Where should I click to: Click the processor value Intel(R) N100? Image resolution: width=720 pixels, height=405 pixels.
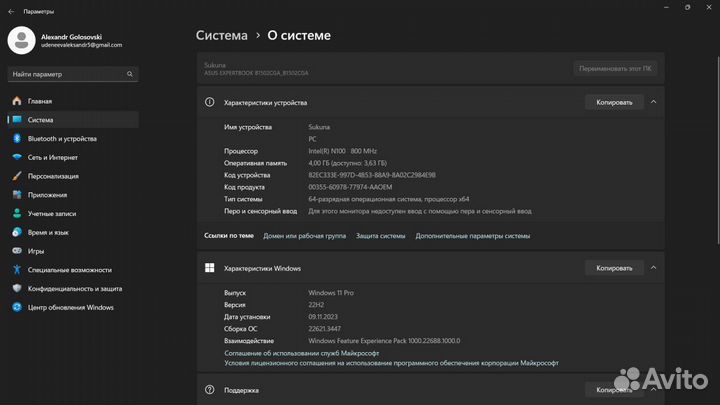point(343,151)
